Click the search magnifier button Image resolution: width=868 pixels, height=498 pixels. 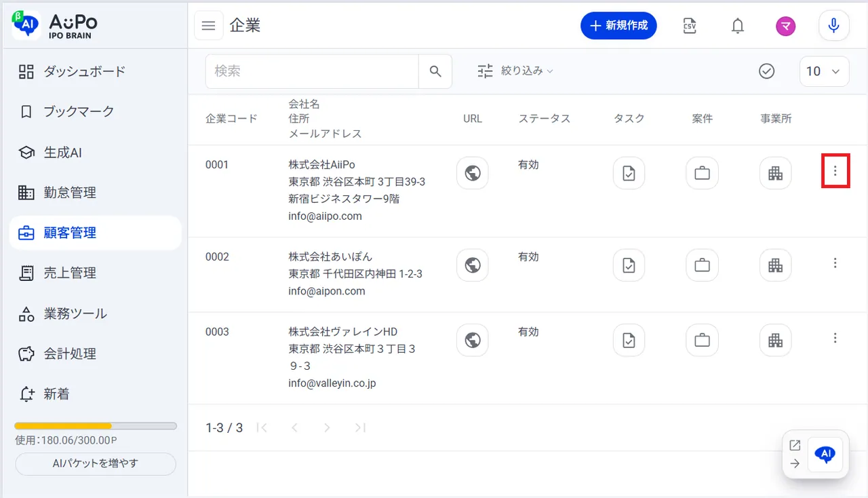pos(435,71)
